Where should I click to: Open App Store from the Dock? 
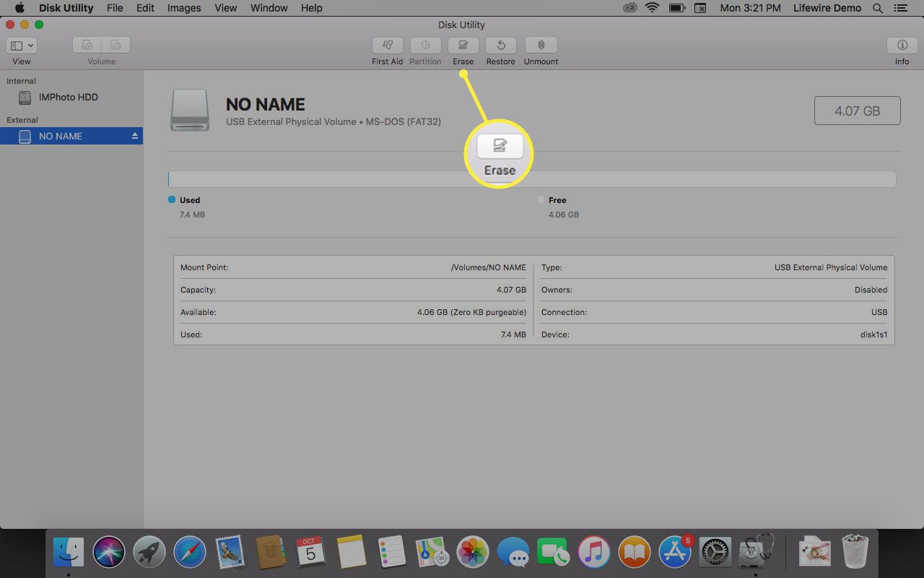tap(675, 553)
